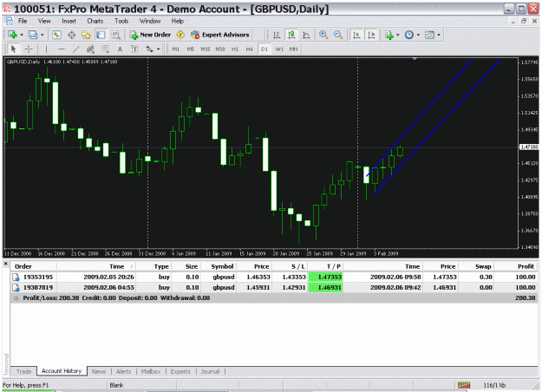The height and width of the screenshot is (392, 542).
Task: Open the Periods clock dropdown arrow
Action: coord(418,35)
